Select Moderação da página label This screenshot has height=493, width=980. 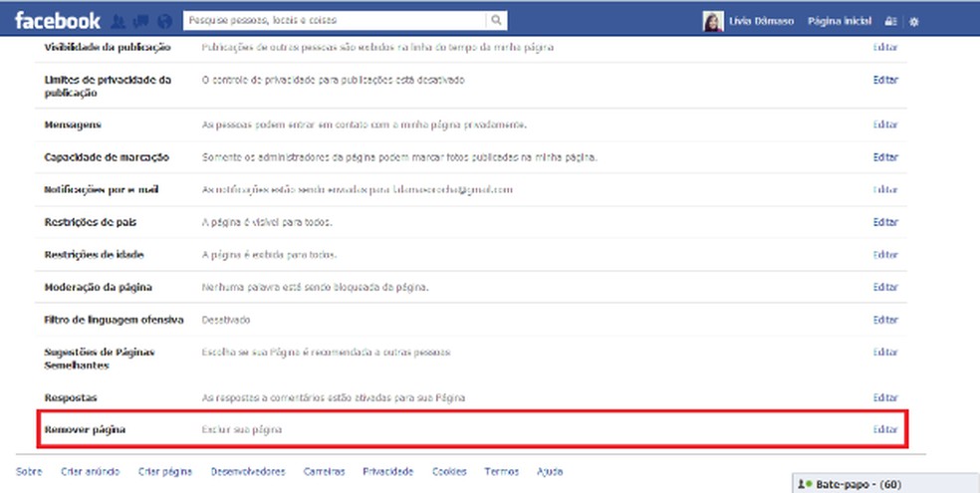coord(99,288)
